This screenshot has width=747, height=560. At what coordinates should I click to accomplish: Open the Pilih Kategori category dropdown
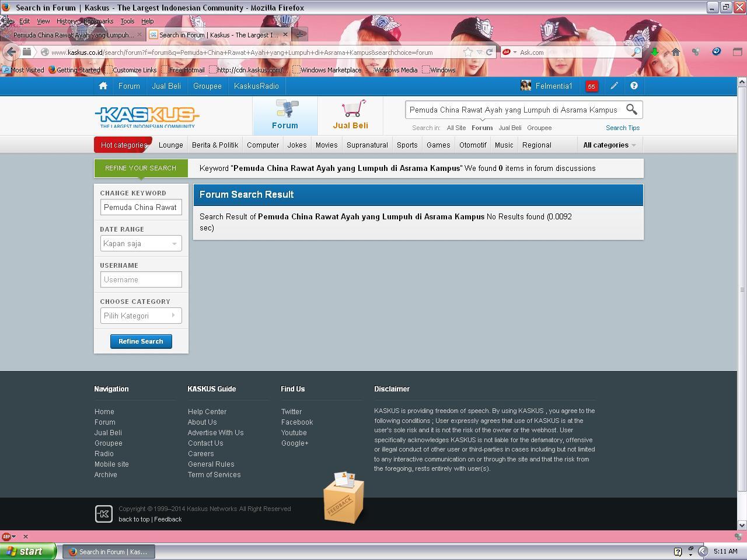pyautogui.click(x=141, y=316)
